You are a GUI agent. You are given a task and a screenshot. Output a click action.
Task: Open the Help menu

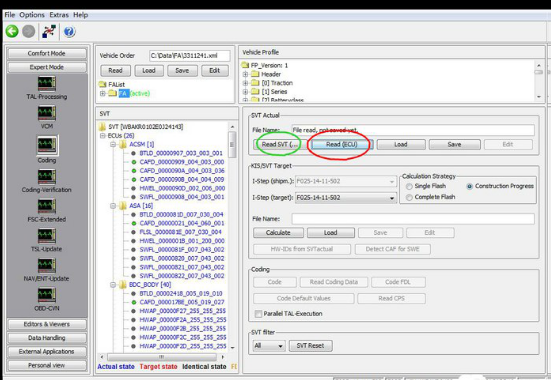[80, 15]
